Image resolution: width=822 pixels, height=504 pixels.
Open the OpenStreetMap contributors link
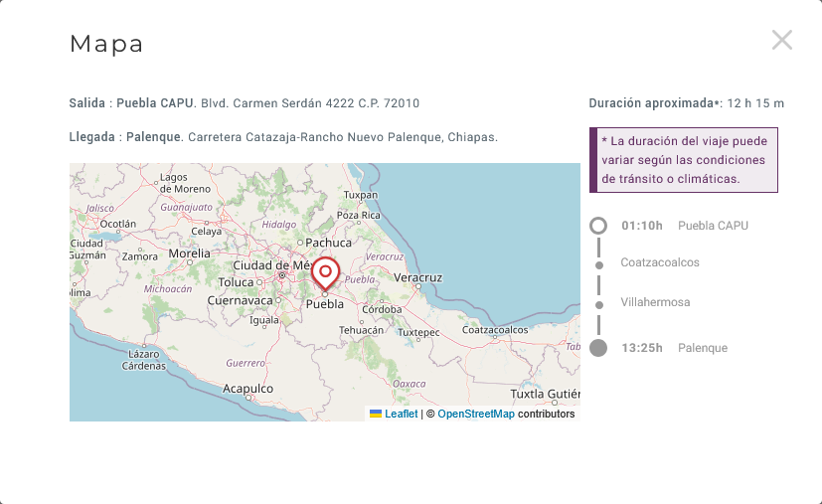476,414
